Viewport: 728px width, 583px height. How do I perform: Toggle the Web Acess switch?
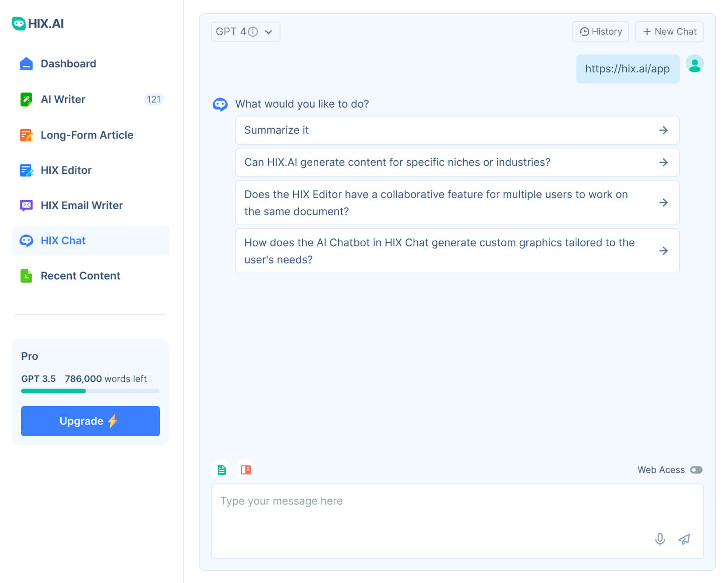(696, 470)
